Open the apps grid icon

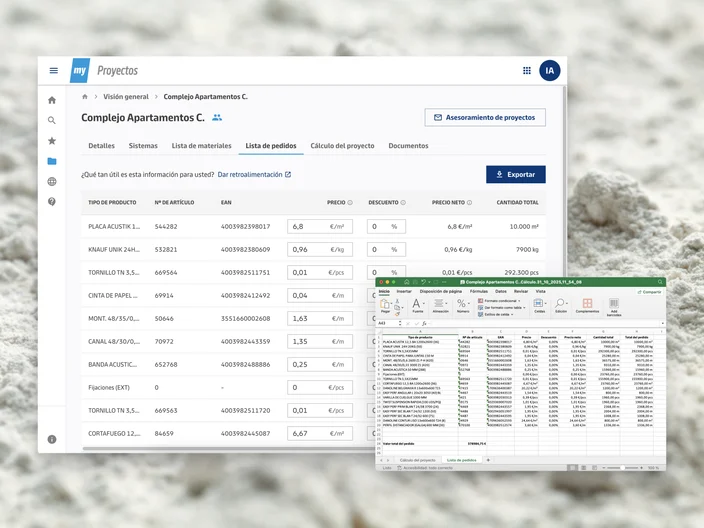tap(527, 70)
